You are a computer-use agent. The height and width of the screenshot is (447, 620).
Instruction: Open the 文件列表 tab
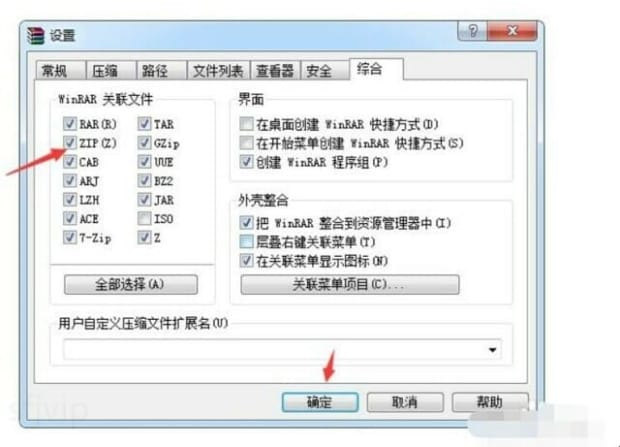coord(218,71)
